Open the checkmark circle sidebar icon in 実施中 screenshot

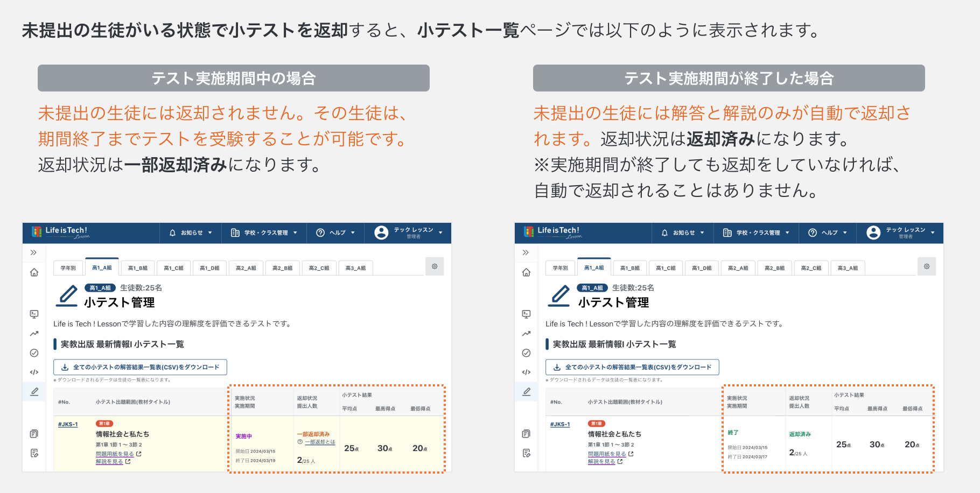(34, 353)
